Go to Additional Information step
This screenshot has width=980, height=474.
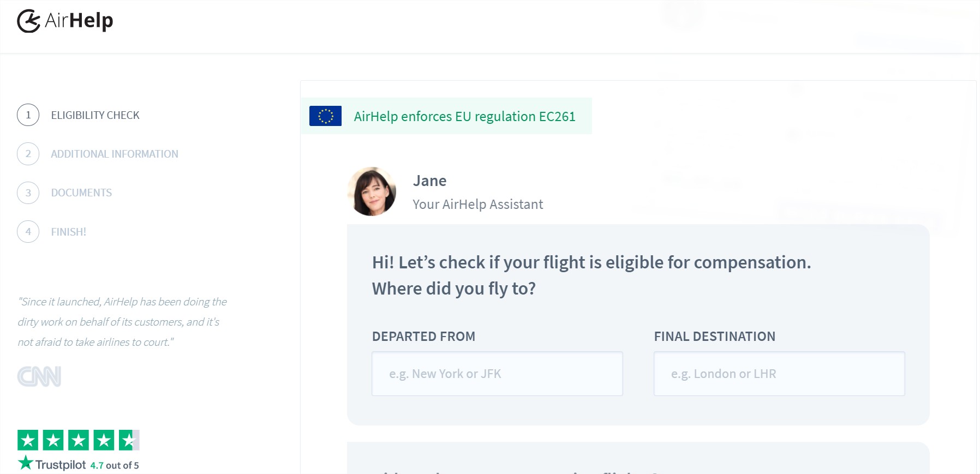coord(115,154)
